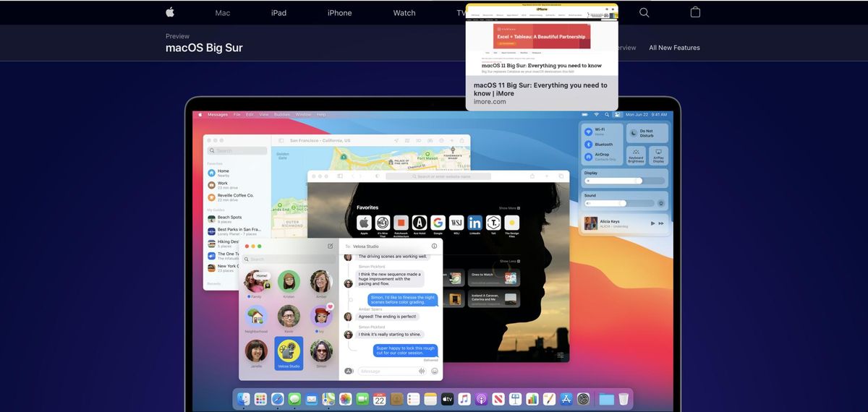Open FaceTime from the Dock
868x412 pixels.
pyautogui.click(x=362, y=399)
